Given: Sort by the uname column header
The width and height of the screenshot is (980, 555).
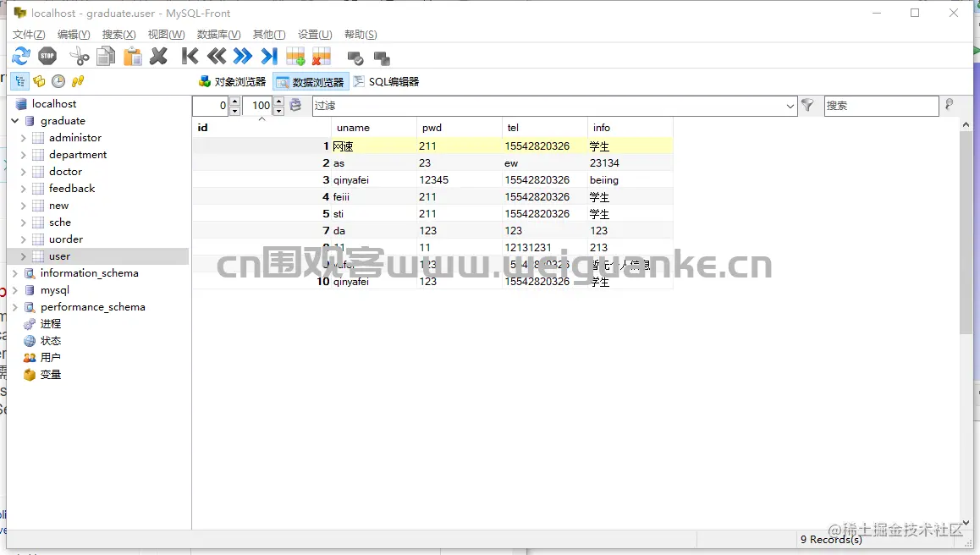Looking at the screenshot, I should (x=374, y=128).
